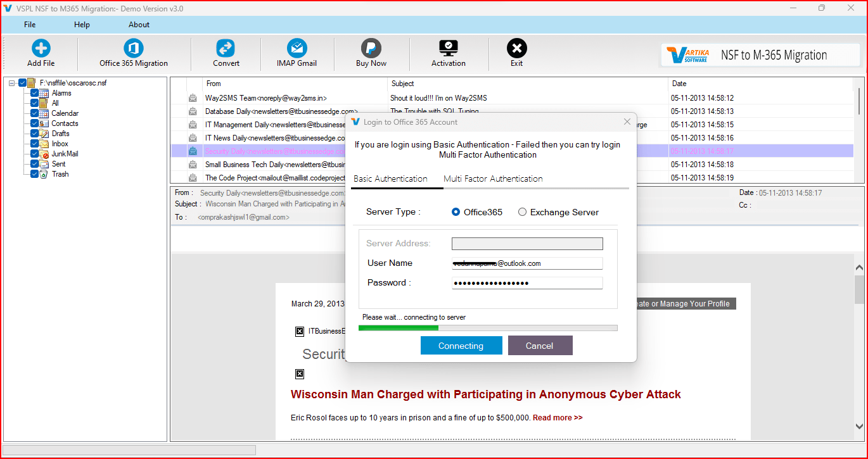The image size is (868, 459).
Task: Uncheck the oscarosc.nsf root checkbox
Action: pyautogui.click(x=23, y=83)
